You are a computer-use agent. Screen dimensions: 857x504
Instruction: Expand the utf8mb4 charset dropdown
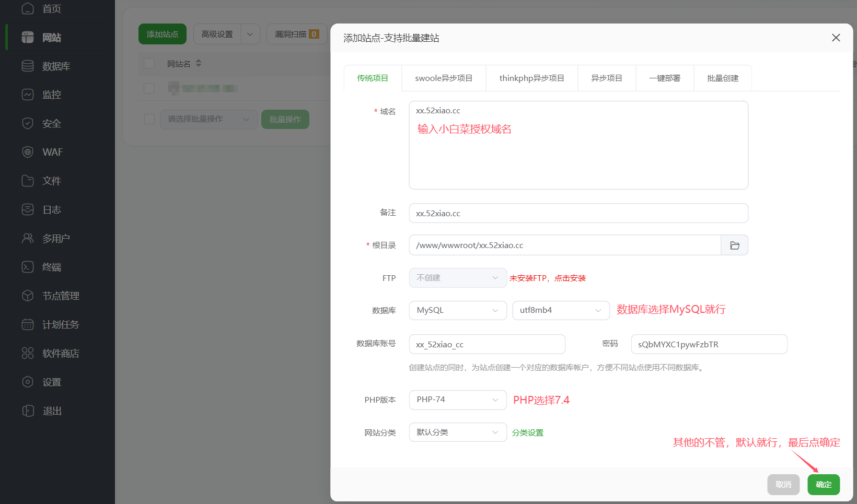[x=560, y=310]
